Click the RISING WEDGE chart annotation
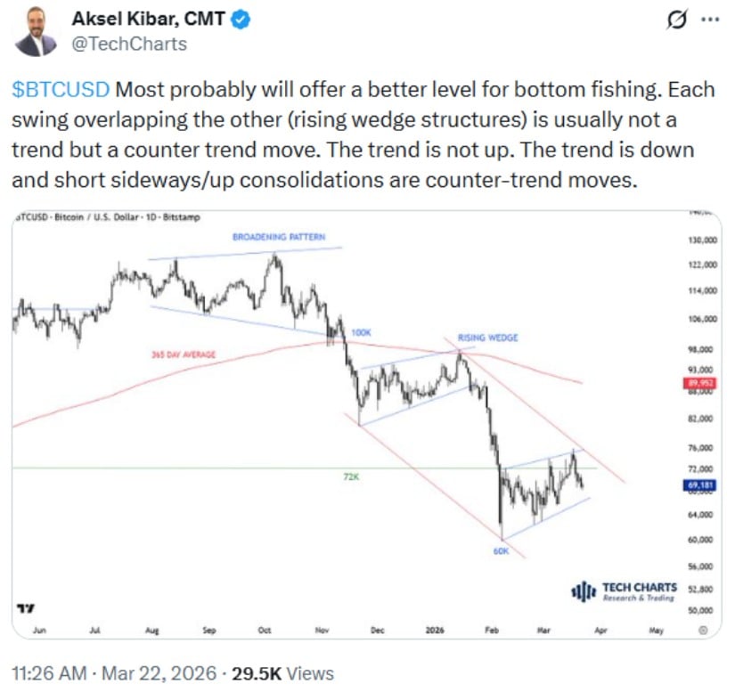735x700 pixels. [487, 338]
